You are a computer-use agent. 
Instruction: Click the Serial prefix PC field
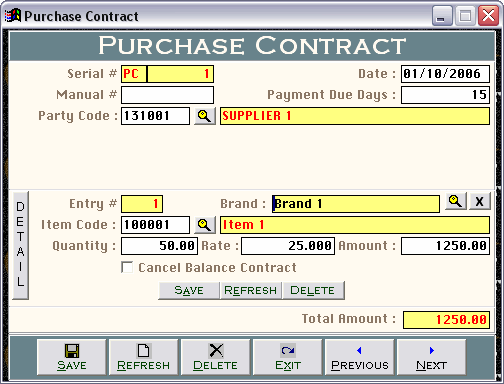pyautogui.click(x=134, y=74)
